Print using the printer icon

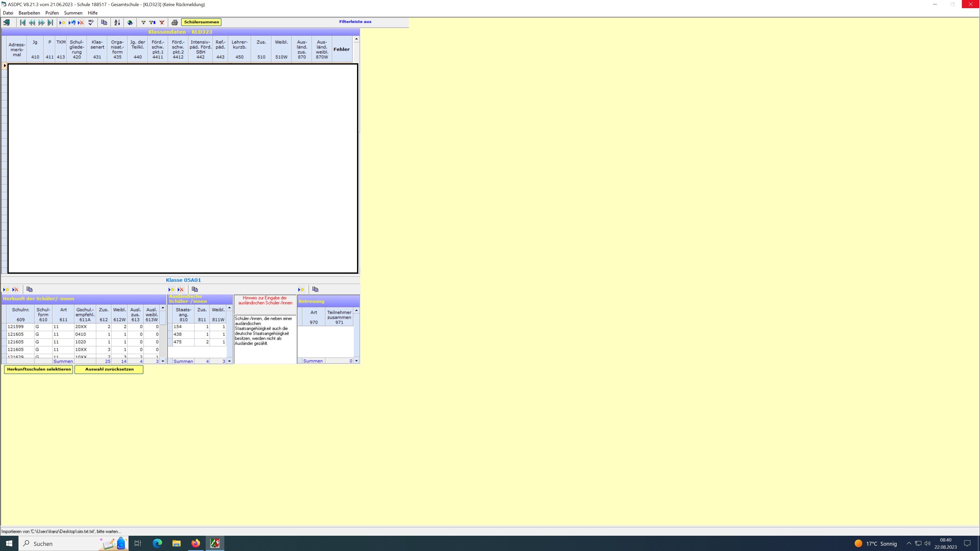[x=175, y=22]
